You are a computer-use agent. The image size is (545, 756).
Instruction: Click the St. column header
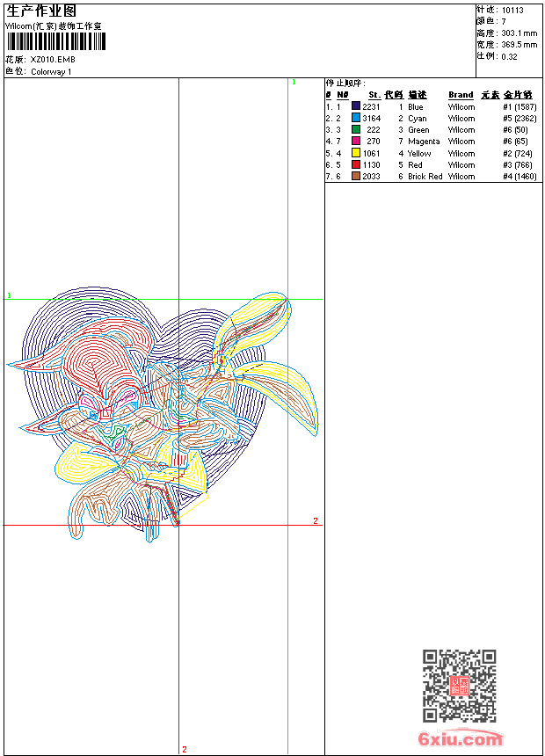coord(374,95)
